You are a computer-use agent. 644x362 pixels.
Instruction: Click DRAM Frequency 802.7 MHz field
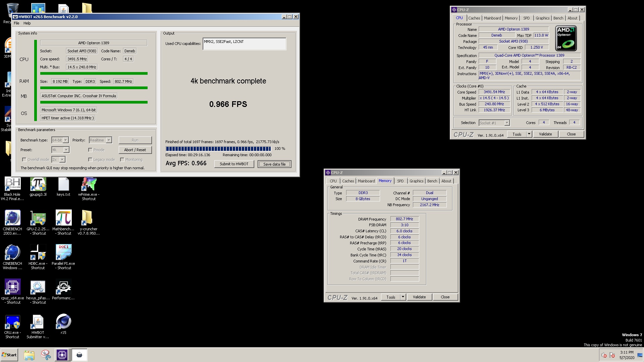coord(405,219)
